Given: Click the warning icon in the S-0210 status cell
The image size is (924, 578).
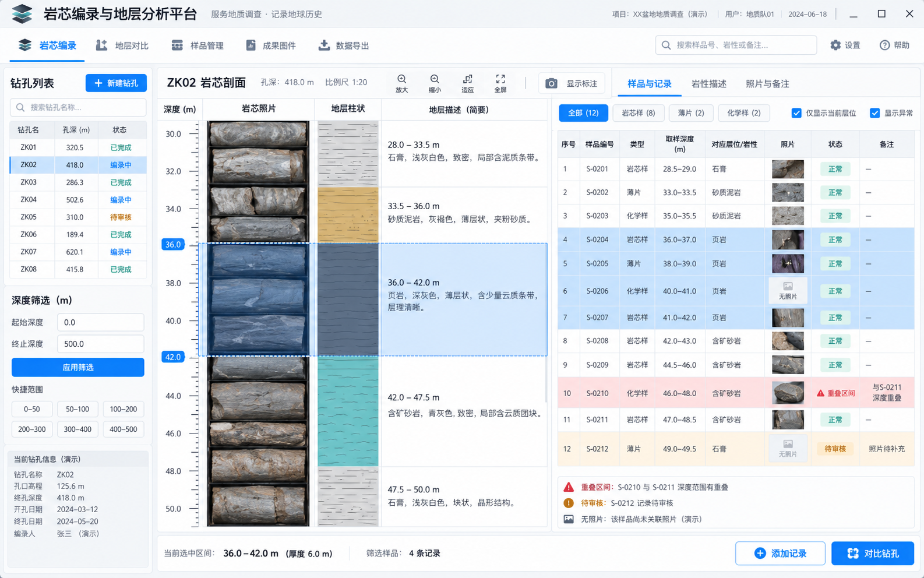Looking at the screenshot, I should 820,393.
